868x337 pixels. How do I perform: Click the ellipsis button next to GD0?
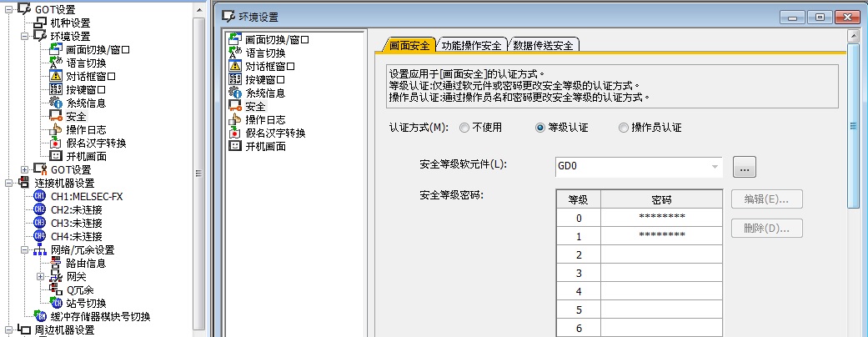coord(744,167)
